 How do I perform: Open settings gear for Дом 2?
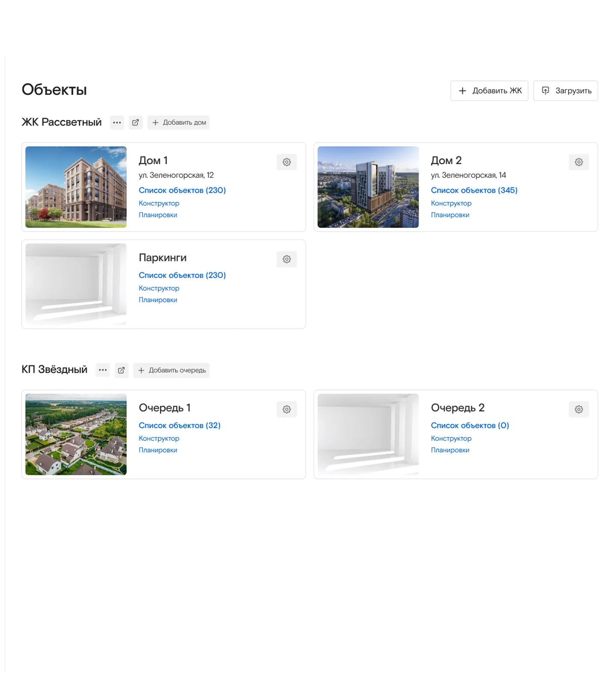click(578, 162)
